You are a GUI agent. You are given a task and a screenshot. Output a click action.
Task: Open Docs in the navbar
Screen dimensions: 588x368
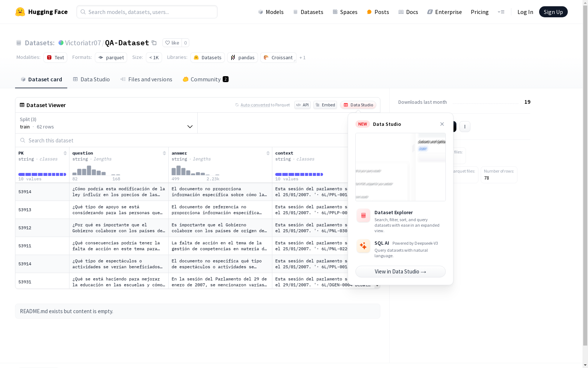coord(408,12)
